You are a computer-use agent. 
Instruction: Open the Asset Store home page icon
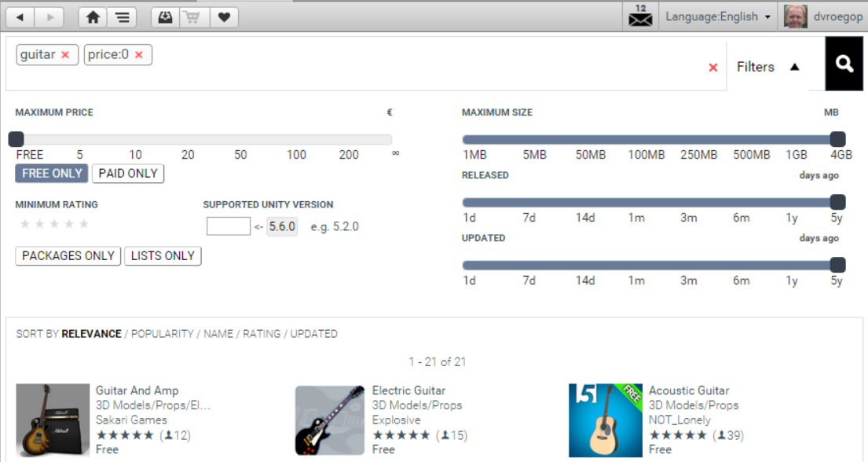[x=93, y=17]
